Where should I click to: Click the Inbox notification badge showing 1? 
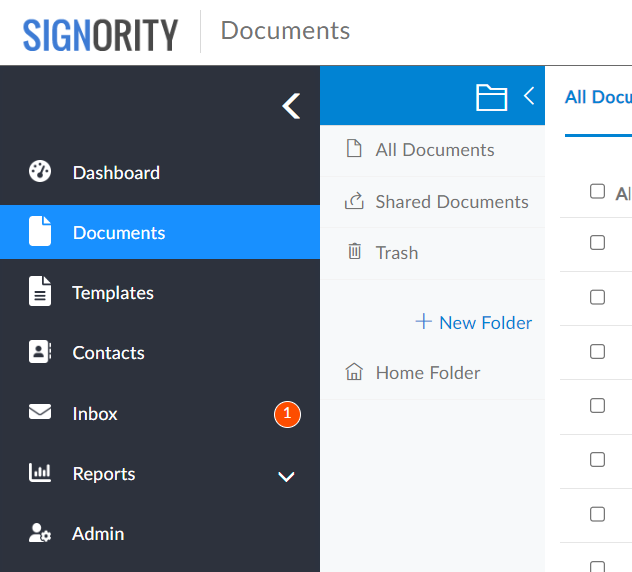287,413
